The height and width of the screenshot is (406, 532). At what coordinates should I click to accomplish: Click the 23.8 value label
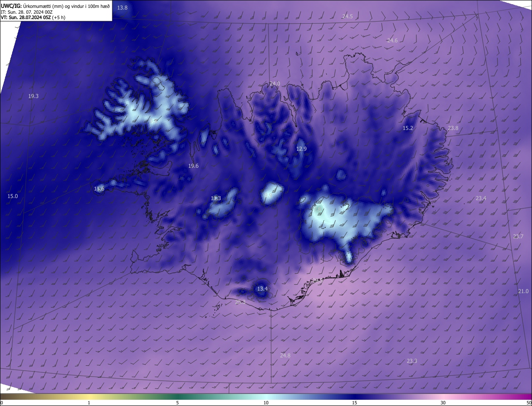tap(453, 128)
